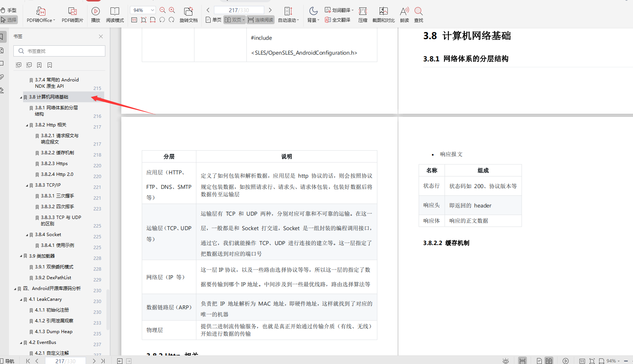Go to next page arrow in toolbar
This screenshot has height=364, width=633.
click(270, 10)
